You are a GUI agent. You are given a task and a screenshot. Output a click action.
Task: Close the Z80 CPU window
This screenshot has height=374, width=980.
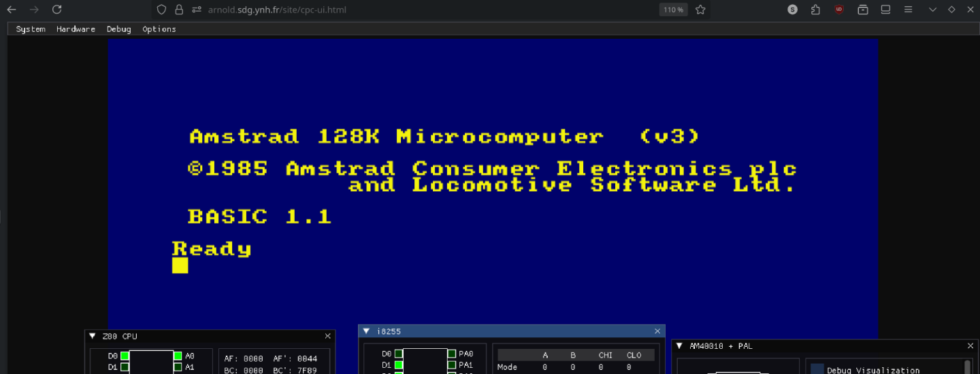[327, 336]
